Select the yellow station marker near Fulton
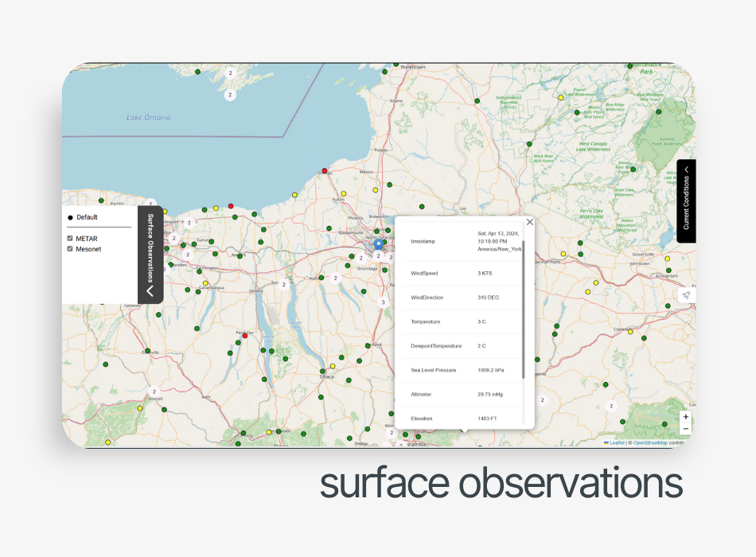The image size is (756, 557). 343,194
